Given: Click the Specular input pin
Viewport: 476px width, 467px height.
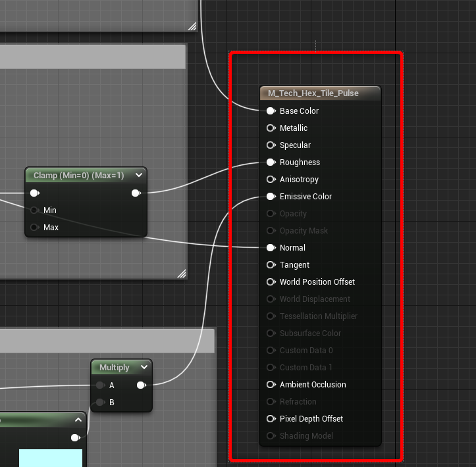Looking at the screenshot, I should click(x=271, y=145).
